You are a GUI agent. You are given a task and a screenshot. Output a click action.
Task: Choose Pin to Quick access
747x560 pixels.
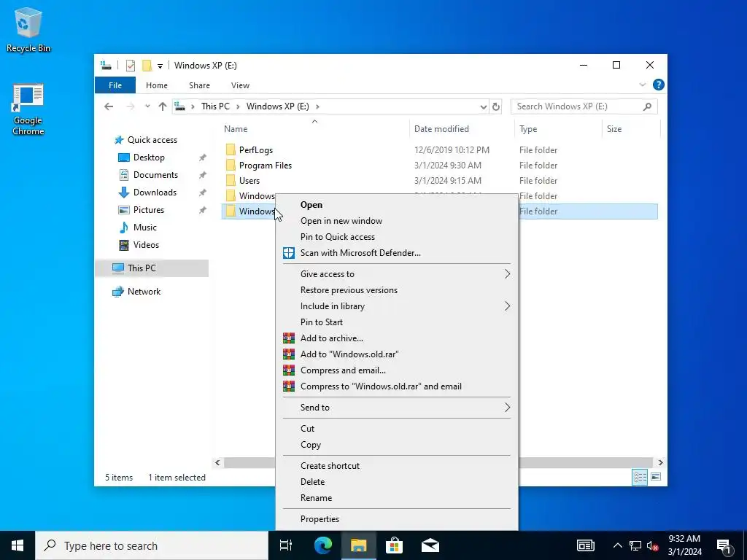(396, 237)
